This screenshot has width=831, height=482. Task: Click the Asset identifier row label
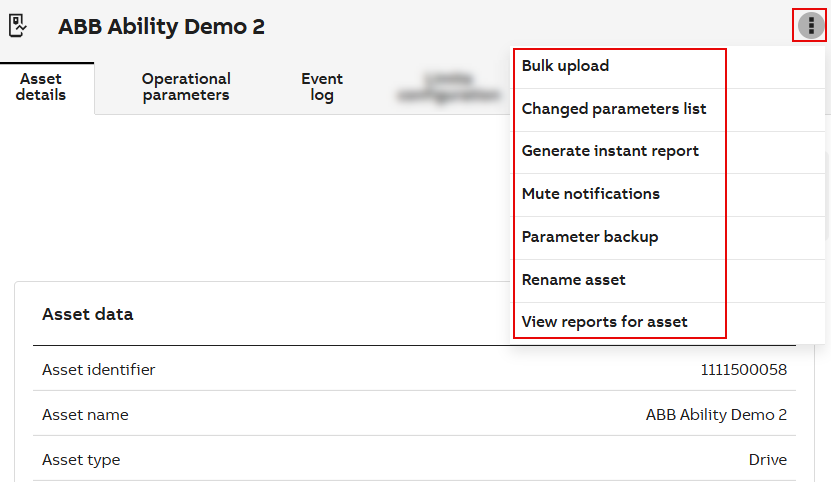99,370
